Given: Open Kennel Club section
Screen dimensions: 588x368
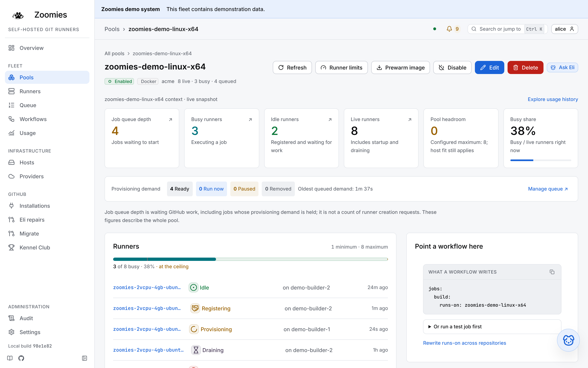Looking at the screenshot, I should (47, 247).
